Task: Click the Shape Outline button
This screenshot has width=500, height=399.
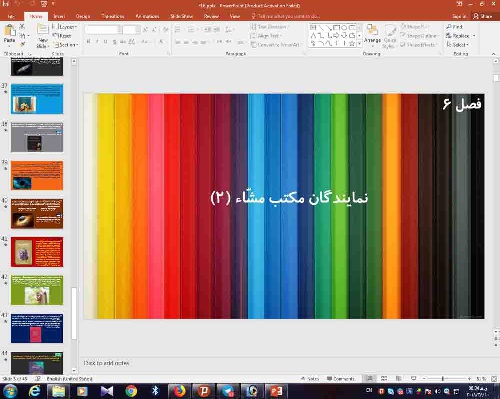Action: point(419,35)
